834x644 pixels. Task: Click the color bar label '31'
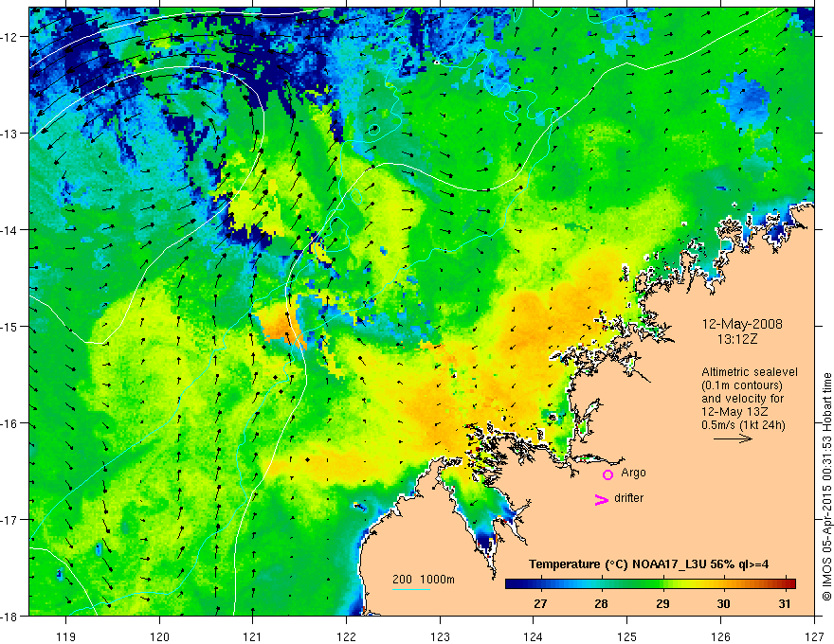coord(784,603)
